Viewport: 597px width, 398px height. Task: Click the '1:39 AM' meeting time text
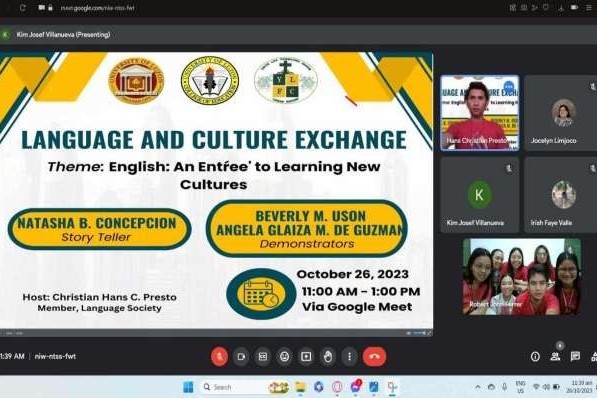[12, 356]
